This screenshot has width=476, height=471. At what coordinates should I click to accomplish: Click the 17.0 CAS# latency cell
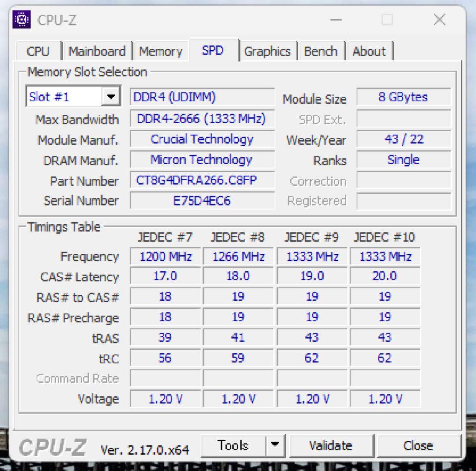pos(165,277)
